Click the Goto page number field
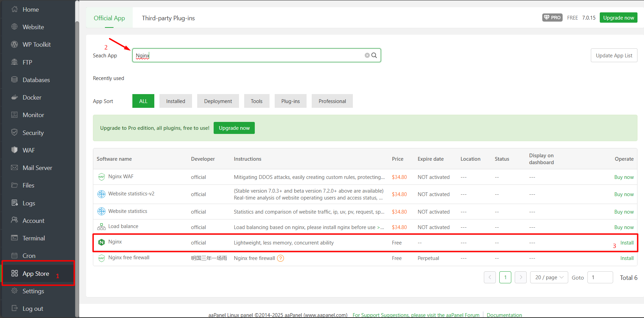644x318 pixels. (600, 277)
